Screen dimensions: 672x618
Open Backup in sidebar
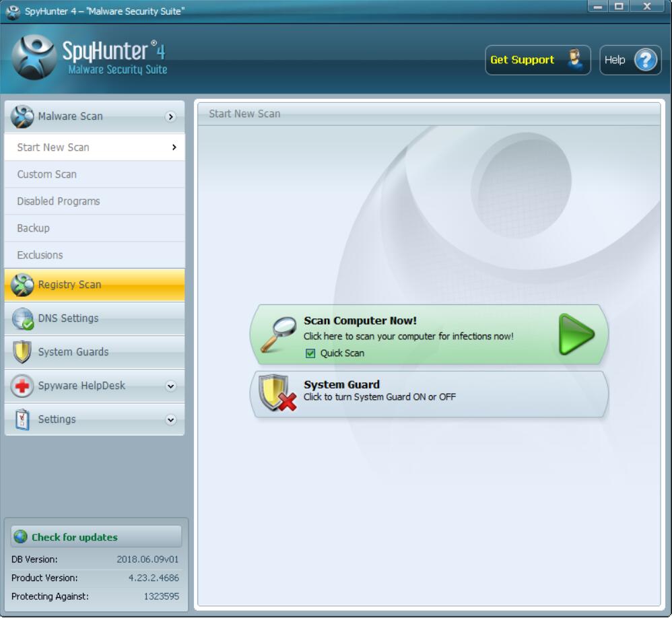[95, 228]
